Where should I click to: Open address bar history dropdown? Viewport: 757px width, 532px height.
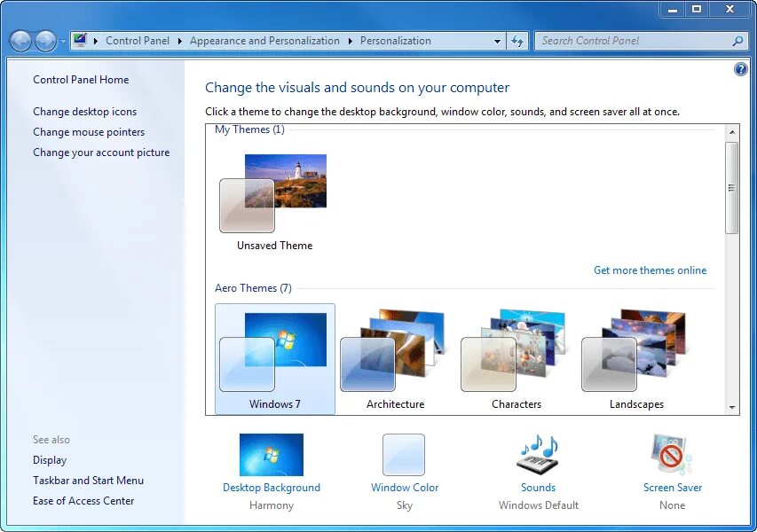(497, 42)
